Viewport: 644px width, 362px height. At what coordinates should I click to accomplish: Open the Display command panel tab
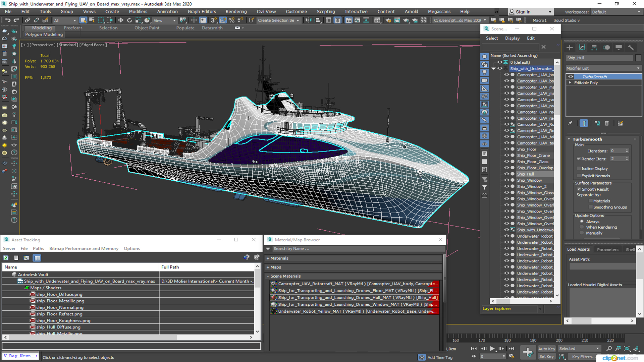(x=619, y=48)
